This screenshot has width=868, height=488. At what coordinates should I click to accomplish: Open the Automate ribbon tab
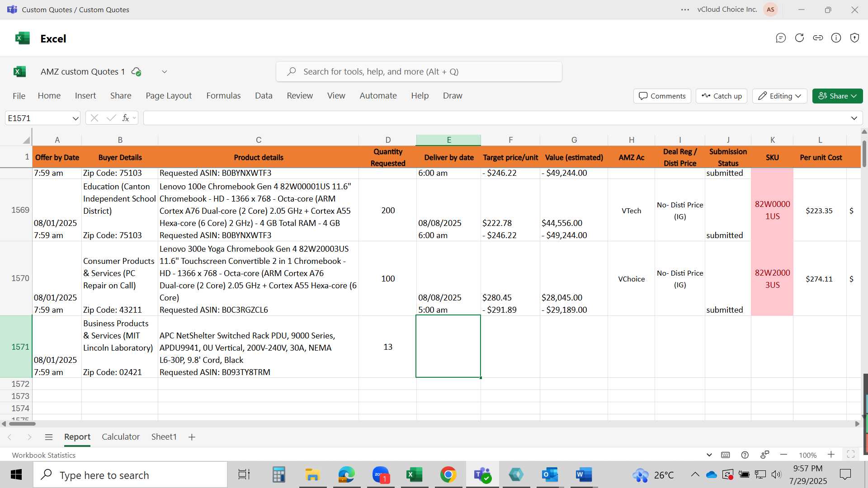tap(378, 96)
